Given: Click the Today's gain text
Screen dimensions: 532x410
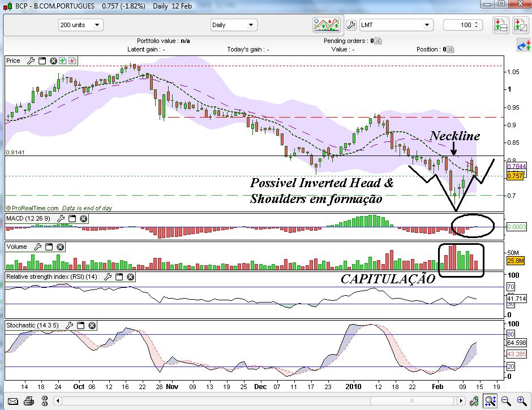Looking at the screenshot, I should 248,50.
